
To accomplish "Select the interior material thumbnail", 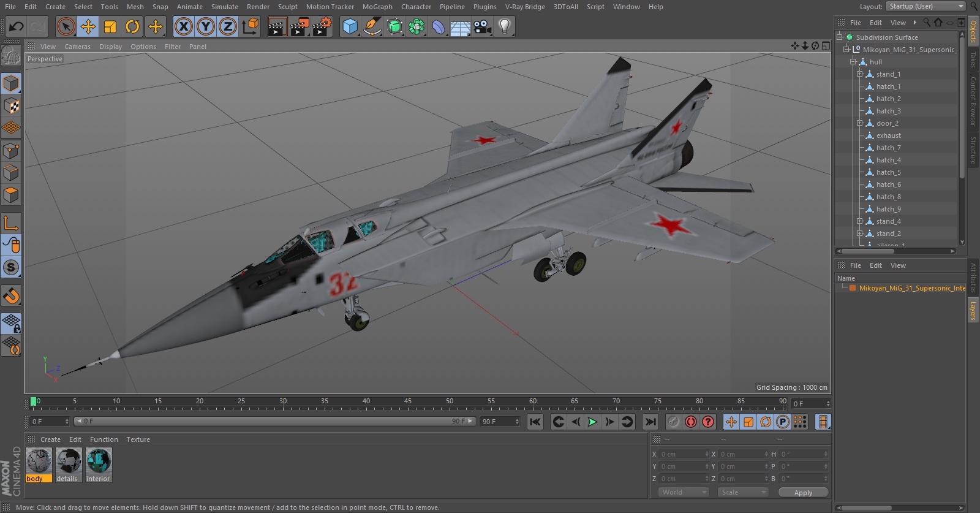I will tap(99, 461).
